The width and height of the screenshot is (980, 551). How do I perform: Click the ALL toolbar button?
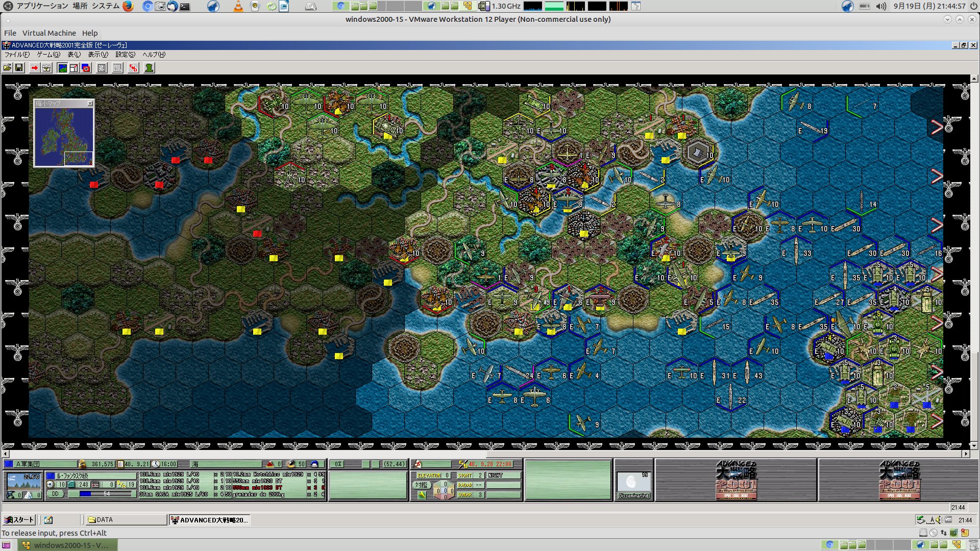click(117, 68)
